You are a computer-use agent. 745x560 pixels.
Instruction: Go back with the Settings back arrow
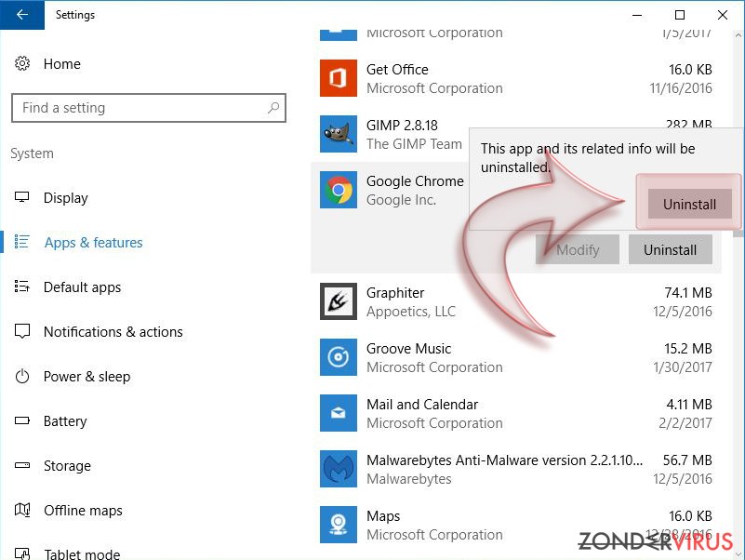21,15
